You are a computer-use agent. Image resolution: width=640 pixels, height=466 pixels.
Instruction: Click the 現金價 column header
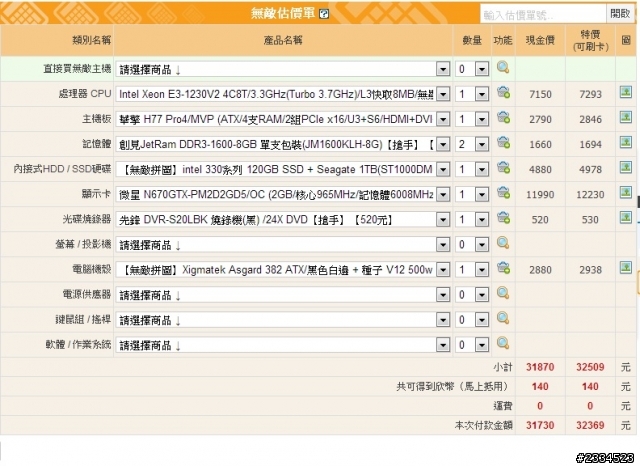(540, 40)
